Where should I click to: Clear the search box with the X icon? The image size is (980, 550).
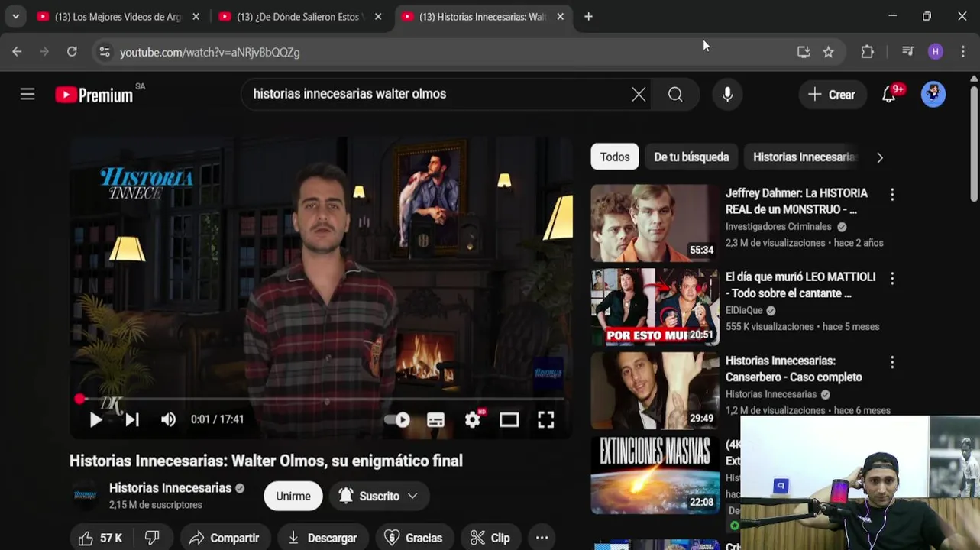click(639, 94)
